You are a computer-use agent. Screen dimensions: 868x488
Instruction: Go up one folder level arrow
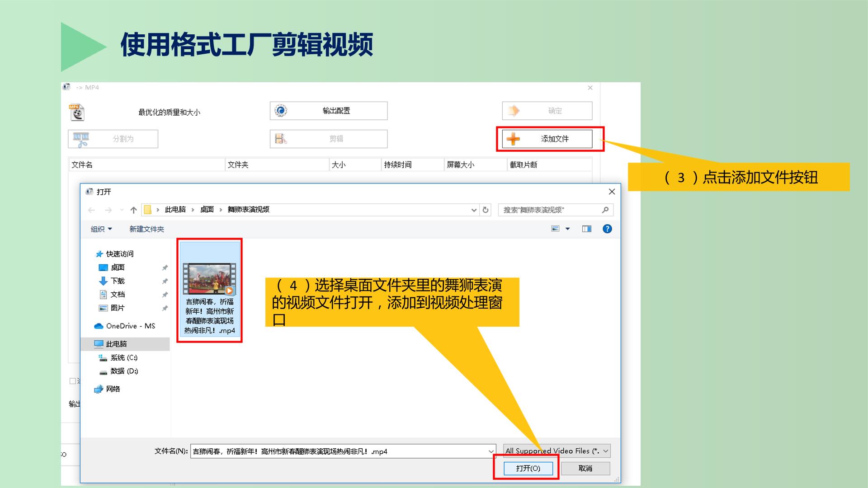pyautogui.click(x=133, y=210)
